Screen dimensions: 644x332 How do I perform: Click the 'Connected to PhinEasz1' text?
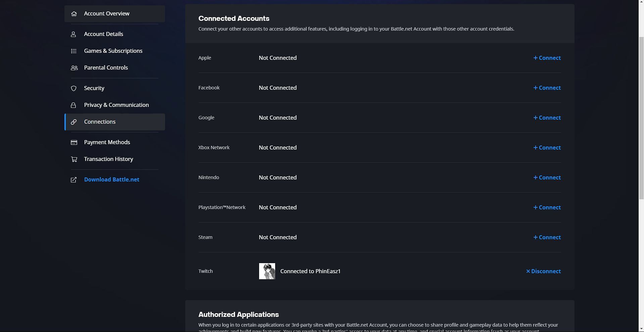click(310, 271)
